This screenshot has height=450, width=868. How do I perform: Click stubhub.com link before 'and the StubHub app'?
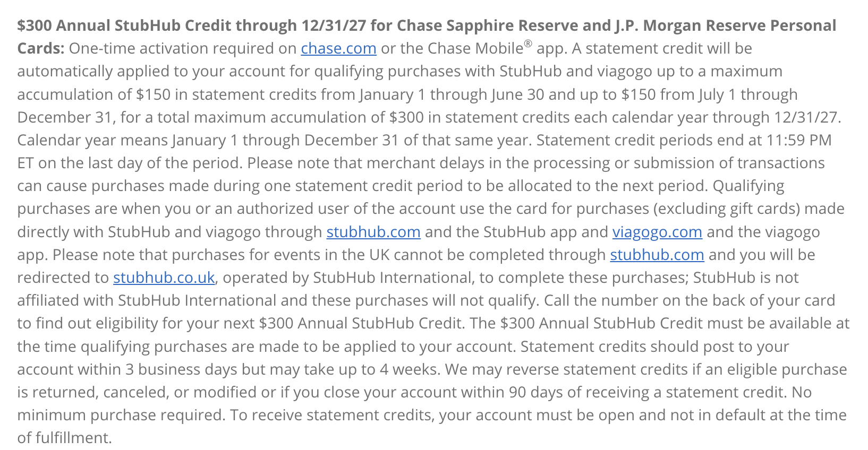tap(373, 232)
